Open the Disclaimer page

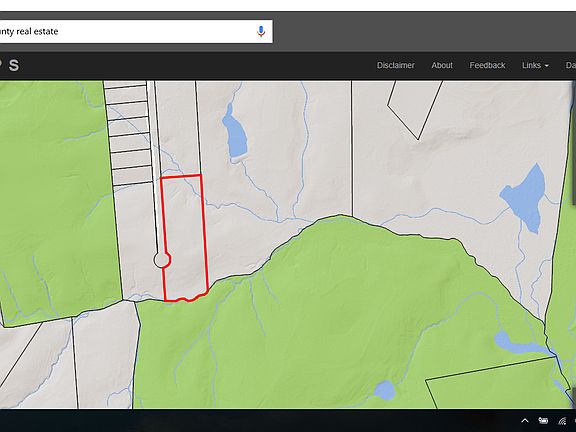coord(395,65)
